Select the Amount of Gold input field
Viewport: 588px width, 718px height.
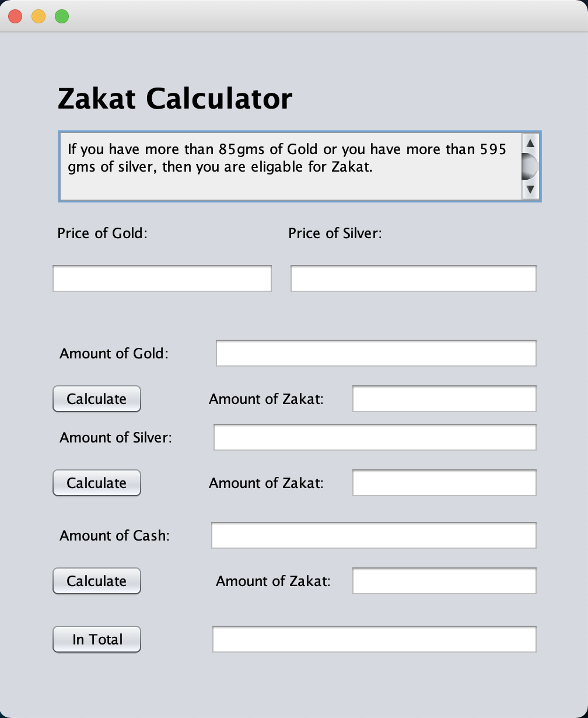click(x=376, y=353)
